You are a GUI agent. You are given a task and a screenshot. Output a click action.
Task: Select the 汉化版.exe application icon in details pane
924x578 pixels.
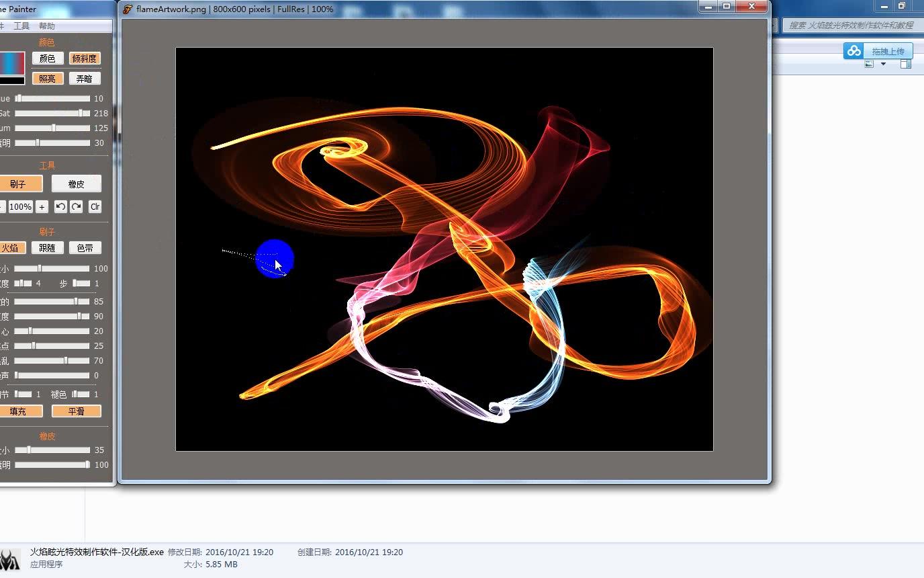(10, 559)
